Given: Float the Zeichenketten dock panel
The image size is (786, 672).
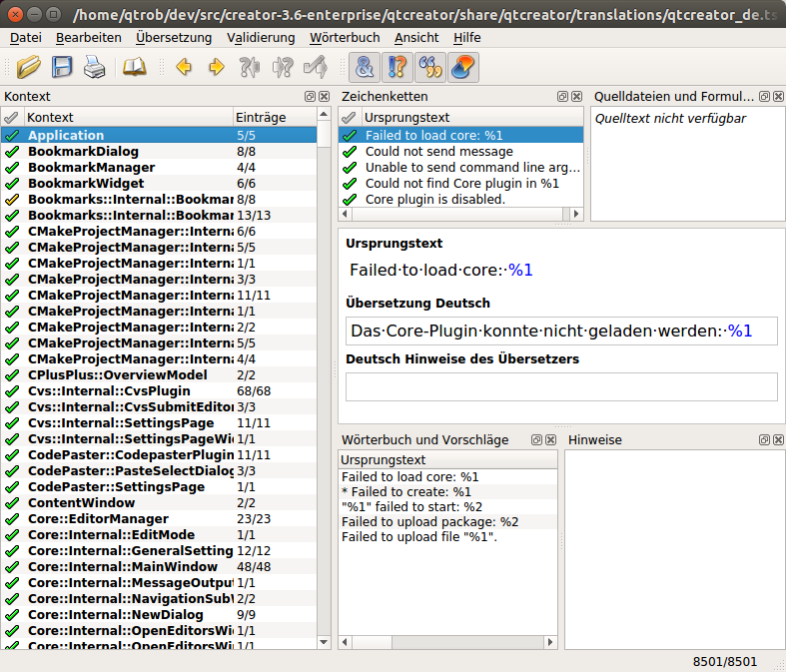Looking at the screenshot, I should (562, 97).
